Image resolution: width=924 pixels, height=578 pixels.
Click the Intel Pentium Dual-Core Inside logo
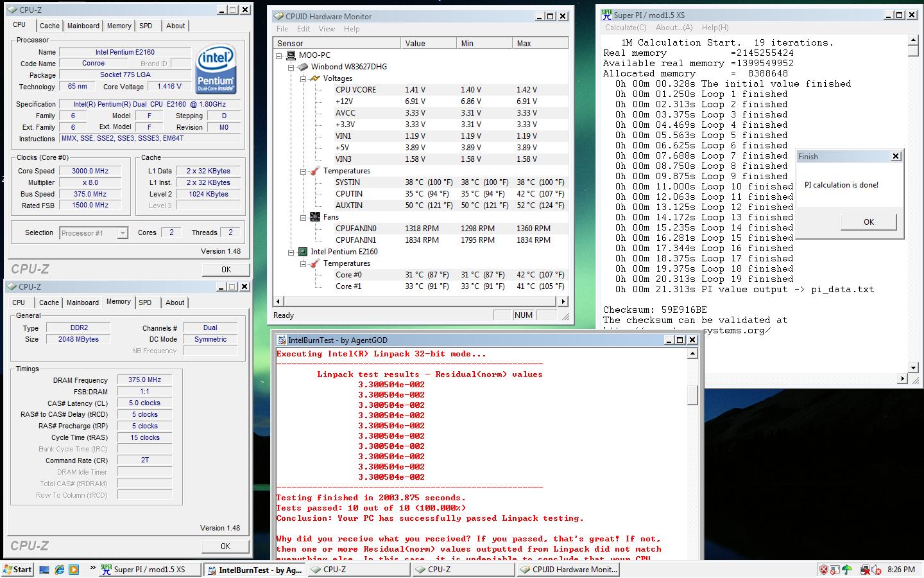click(x=216, y=69)
